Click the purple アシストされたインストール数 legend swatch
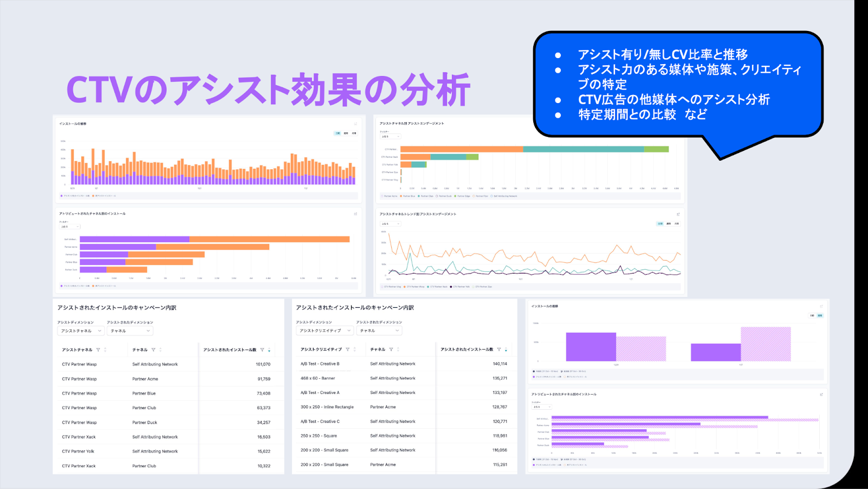 [61, 195]
